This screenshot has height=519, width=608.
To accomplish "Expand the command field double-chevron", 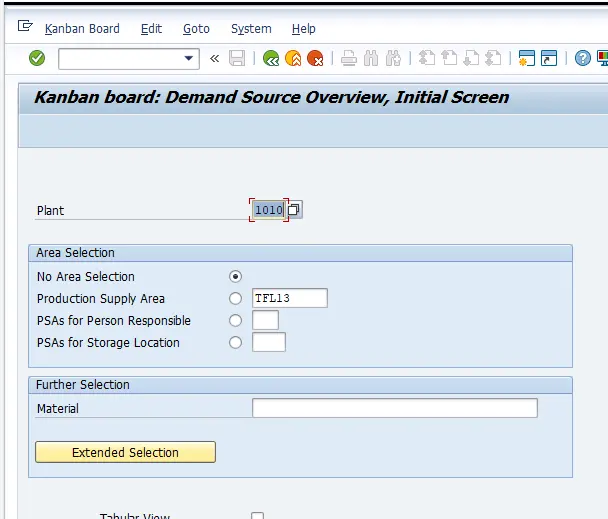I will click(215, 59).
